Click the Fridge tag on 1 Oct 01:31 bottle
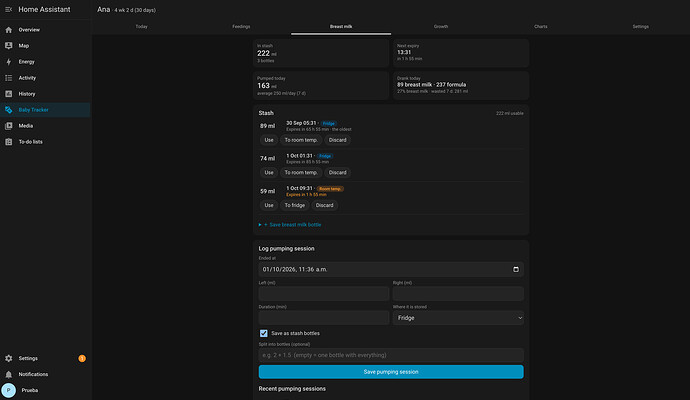690x400 pixels. [x=325, y=156]
